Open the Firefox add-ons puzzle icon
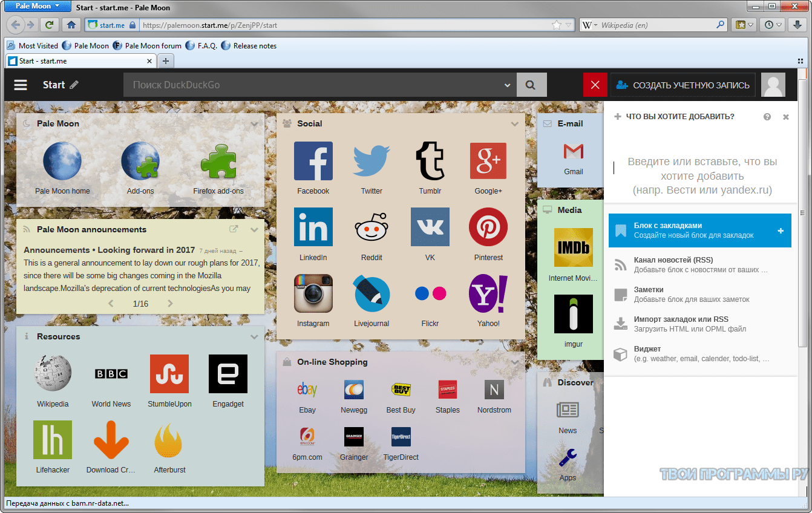The height and width of the screenshot is (513, 812). pos(218,161)
